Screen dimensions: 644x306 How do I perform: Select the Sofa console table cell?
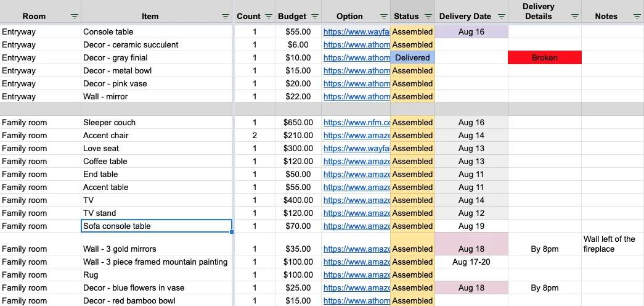(157, 226)
